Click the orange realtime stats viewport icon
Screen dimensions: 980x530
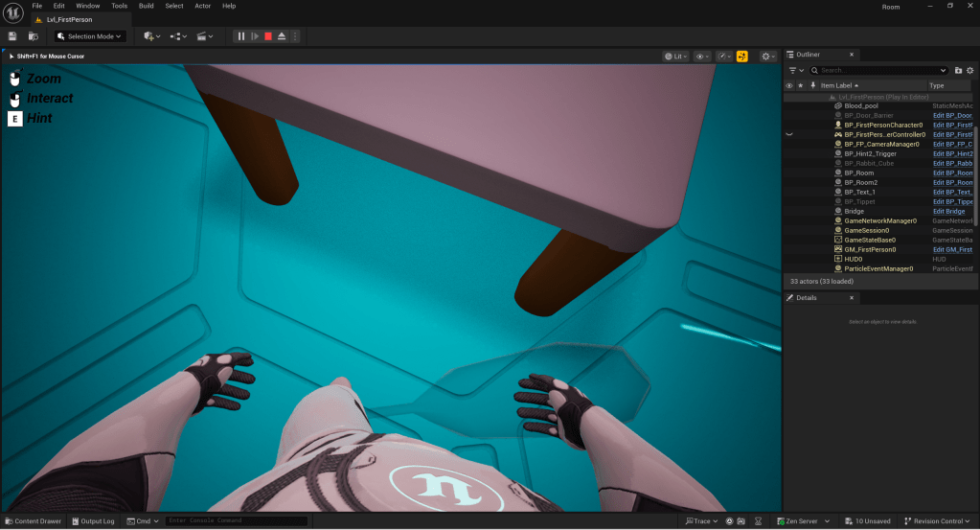click(x=741, y=57)
